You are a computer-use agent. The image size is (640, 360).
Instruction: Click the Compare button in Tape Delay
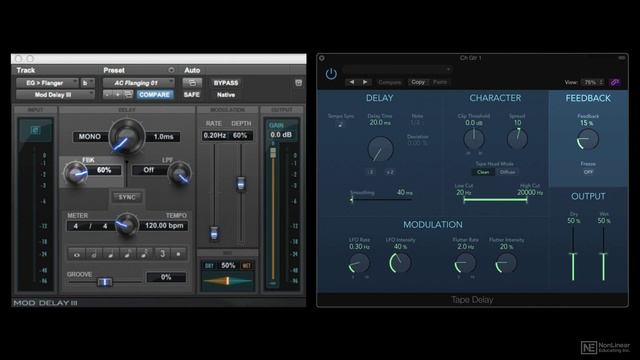[x=389, y=82]
